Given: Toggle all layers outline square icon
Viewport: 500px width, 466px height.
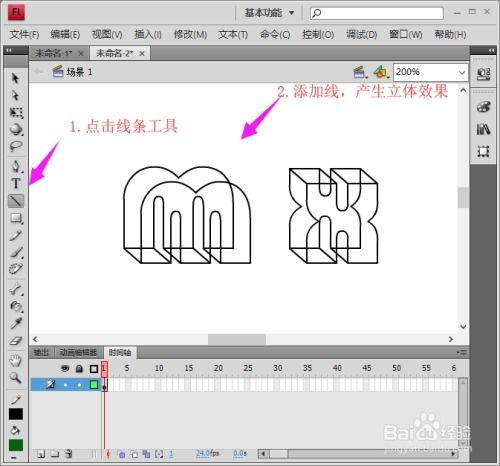Looking at the screenshot, I should (94, 369).
